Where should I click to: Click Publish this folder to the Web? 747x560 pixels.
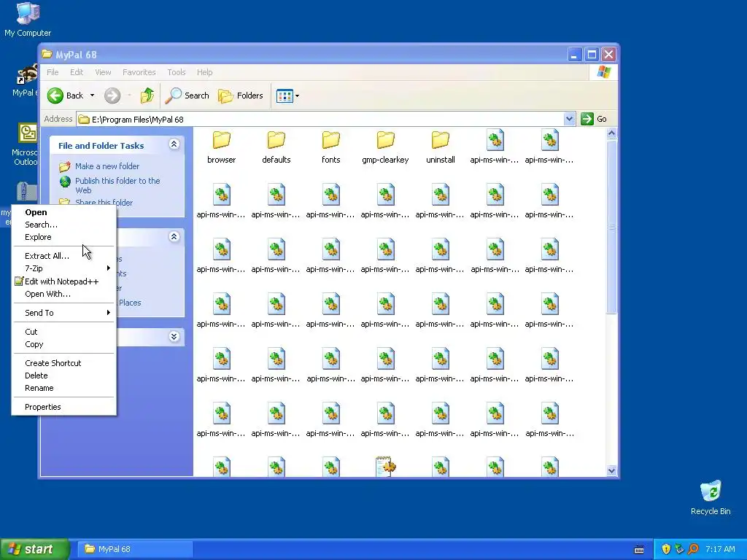click(117, 185)
